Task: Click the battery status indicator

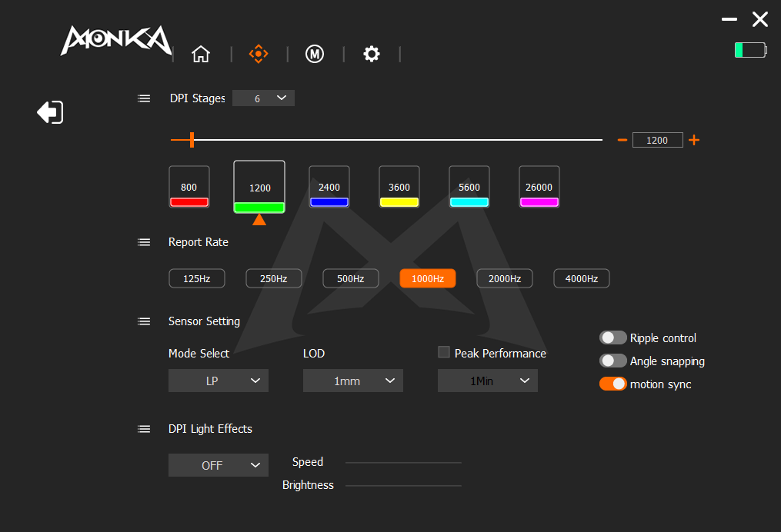Action: [x=750, y=50]
